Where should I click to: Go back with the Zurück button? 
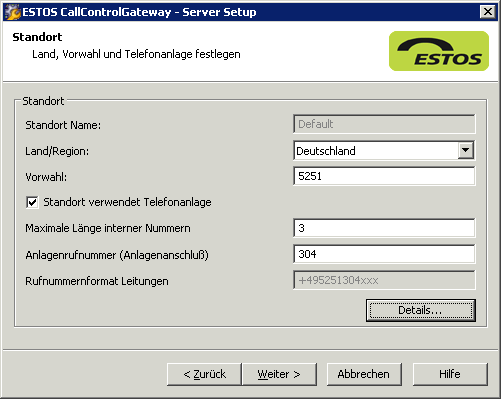204,374
